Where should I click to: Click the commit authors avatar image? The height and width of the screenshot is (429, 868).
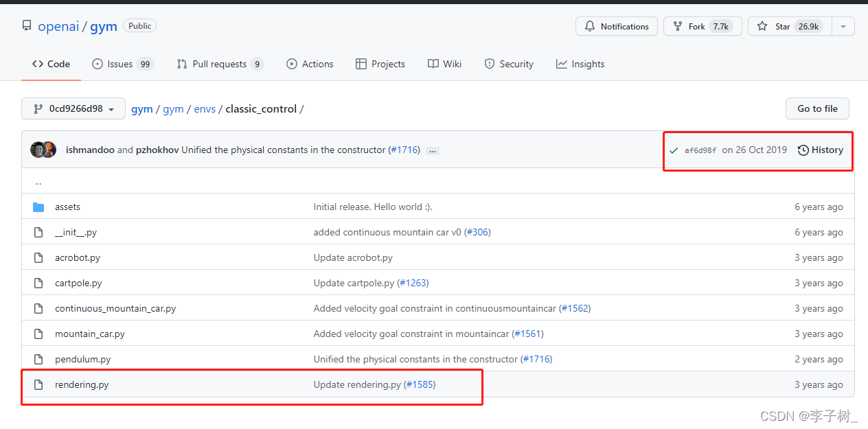pyautogui.click(x=43, y=150)
